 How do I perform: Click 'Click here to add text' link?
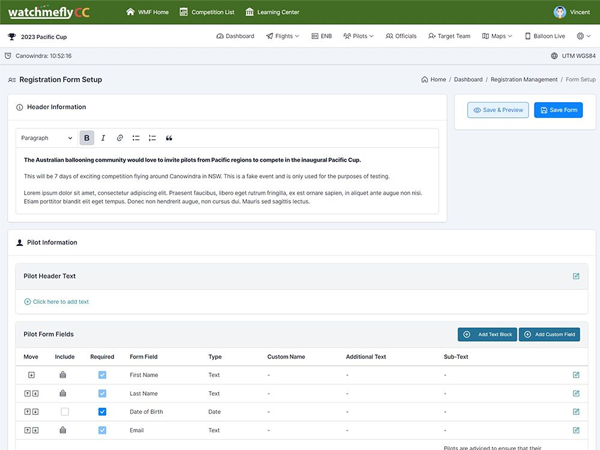60,301
